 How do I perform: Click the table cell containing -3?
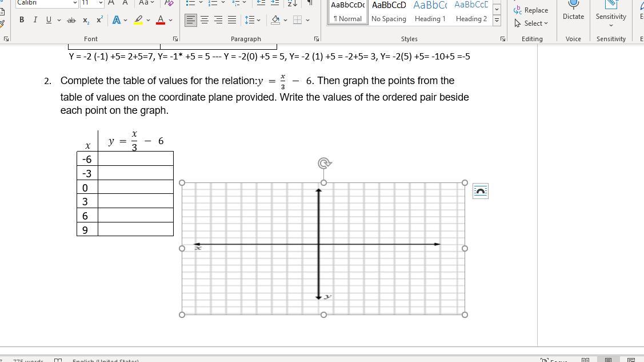pos(87,173)
